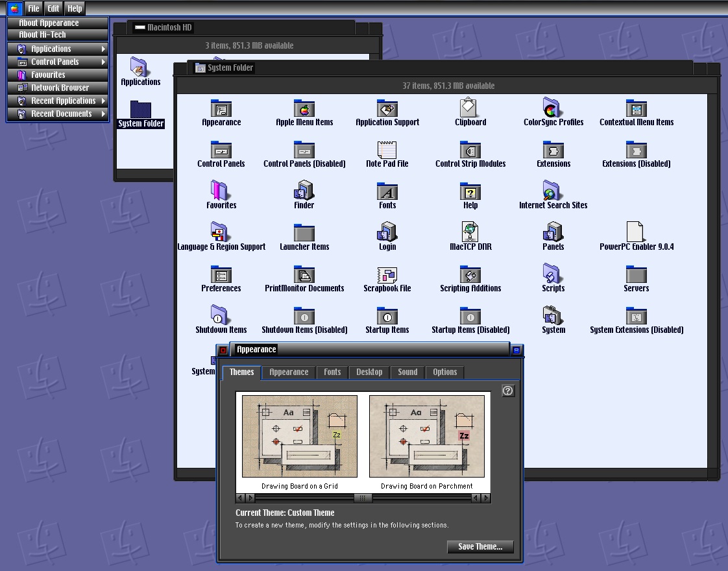Select Applications folder in Macintosh HD window

click(x=140, y=67)
